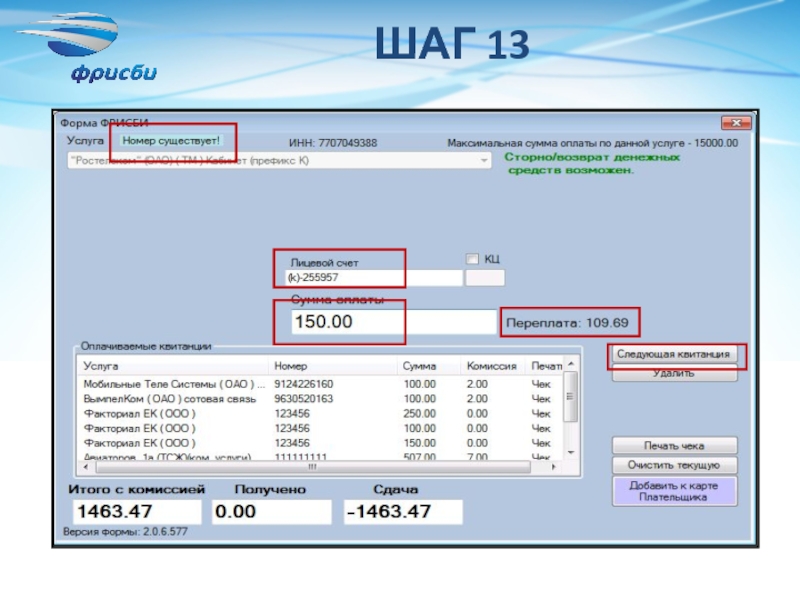Screen dimensions: 800x600
Task: Open the Услуга dropdown list
Action: (x=279, y=161)
